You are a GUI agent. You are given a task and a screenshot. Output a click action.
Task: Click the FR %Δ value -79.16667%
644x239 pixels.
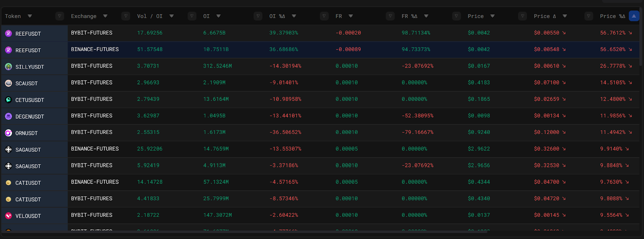(x=418, y=132)
